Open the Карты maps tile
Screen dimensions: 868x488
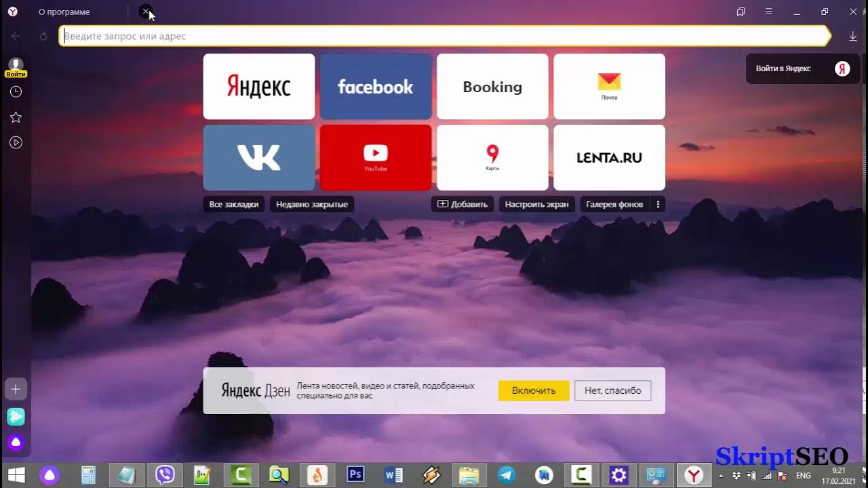[492, 157]
